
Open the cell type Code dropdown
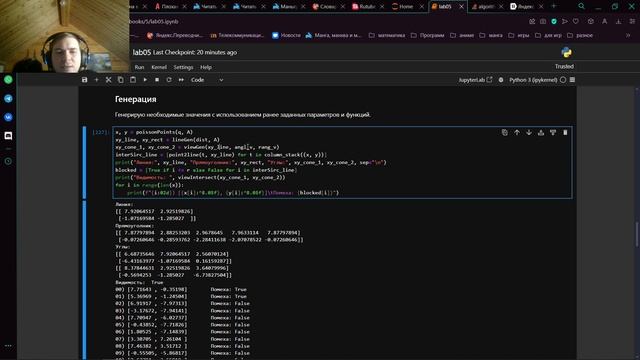coord(207,80)
